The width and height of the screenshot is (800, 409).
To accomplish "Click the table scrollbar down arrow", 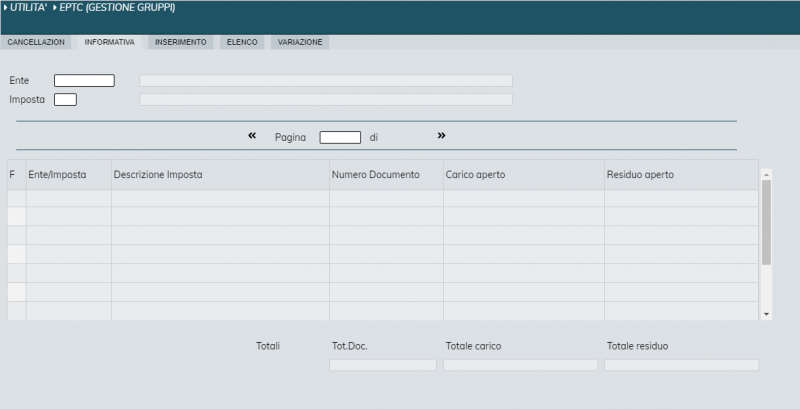I will [766, 314].
